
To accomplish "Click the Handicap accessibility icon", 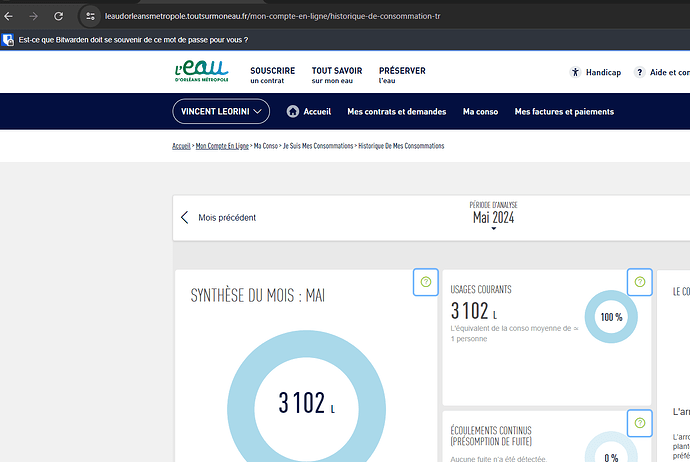I will click(575, 72).
